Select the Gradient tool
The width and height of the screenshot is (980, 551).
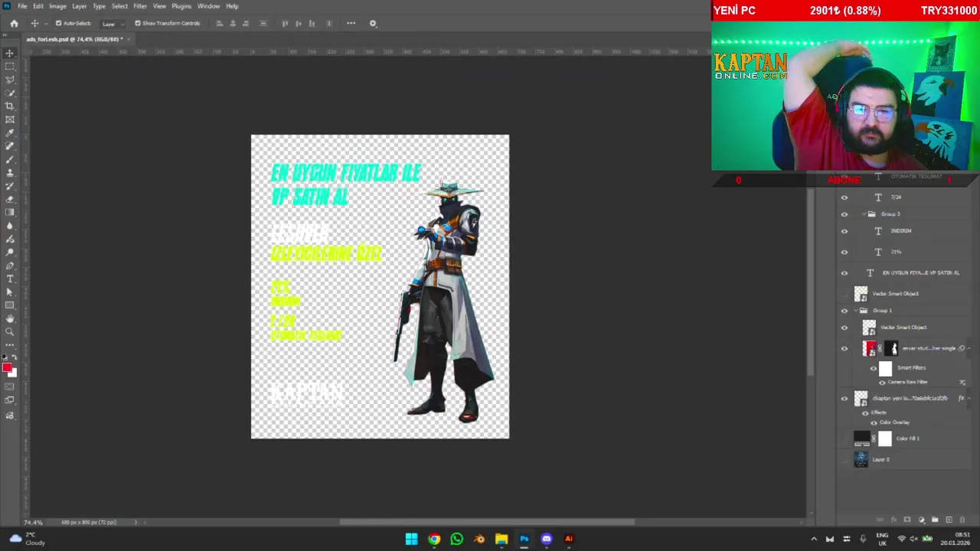click(x=10, y=213)
